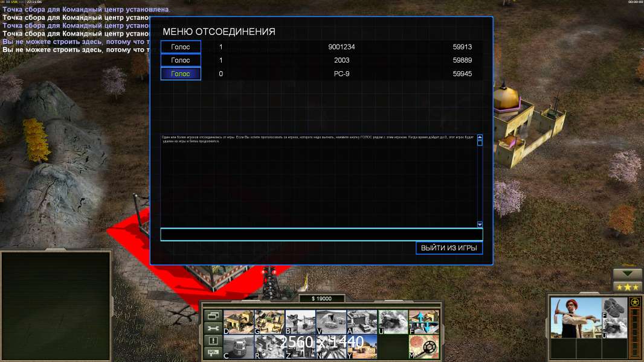Click the smoke upgrade icon beside worker portrait
This screenshot has height=362, width=644.
tap(614, 328)
